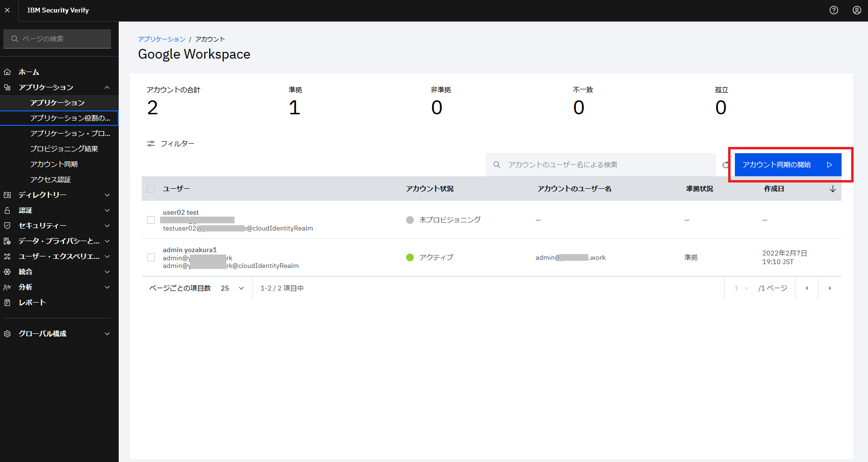This screenshot has height=462, width=868.
Task: Click the ホーム house icon
Action: (x=7, y=72)
